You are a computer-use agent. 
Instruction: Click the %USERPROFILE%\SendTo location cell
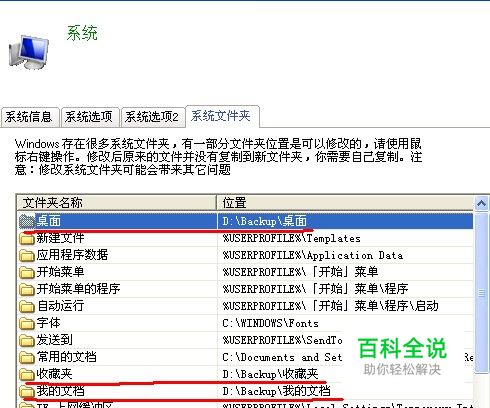282,340
